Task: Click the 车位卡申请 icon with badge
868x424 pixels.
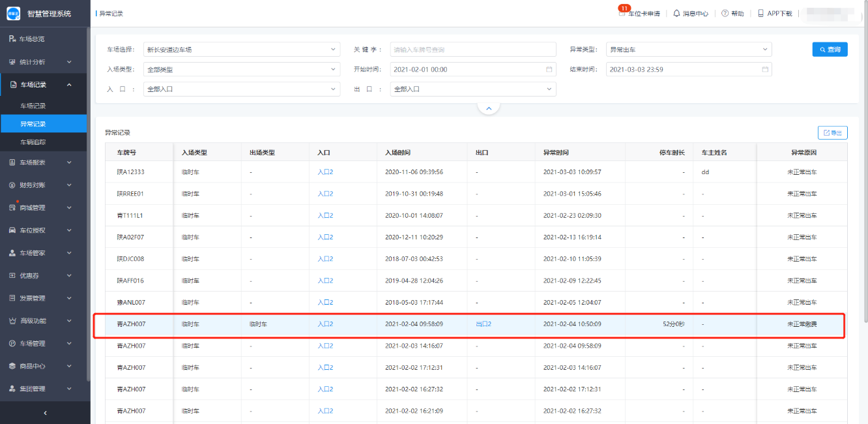Action: tap(622, 13)
